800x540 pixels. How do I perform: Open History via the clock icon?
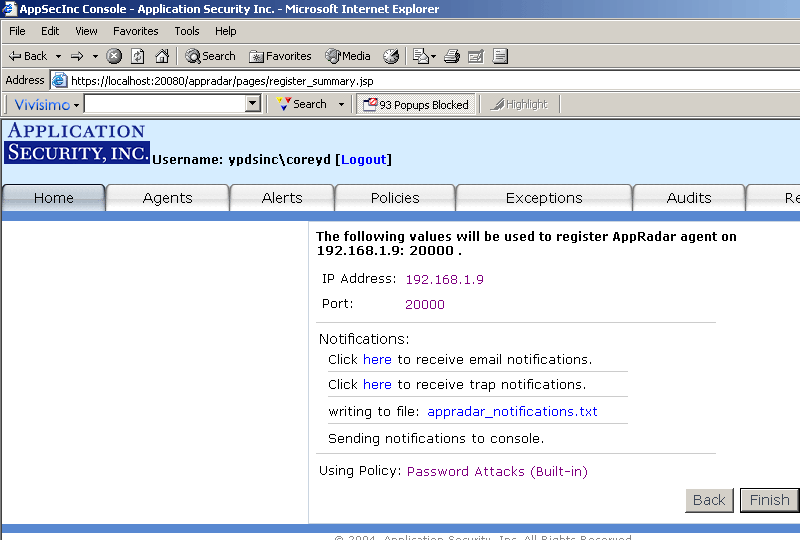pyautogui.click(x=391, y=56)
